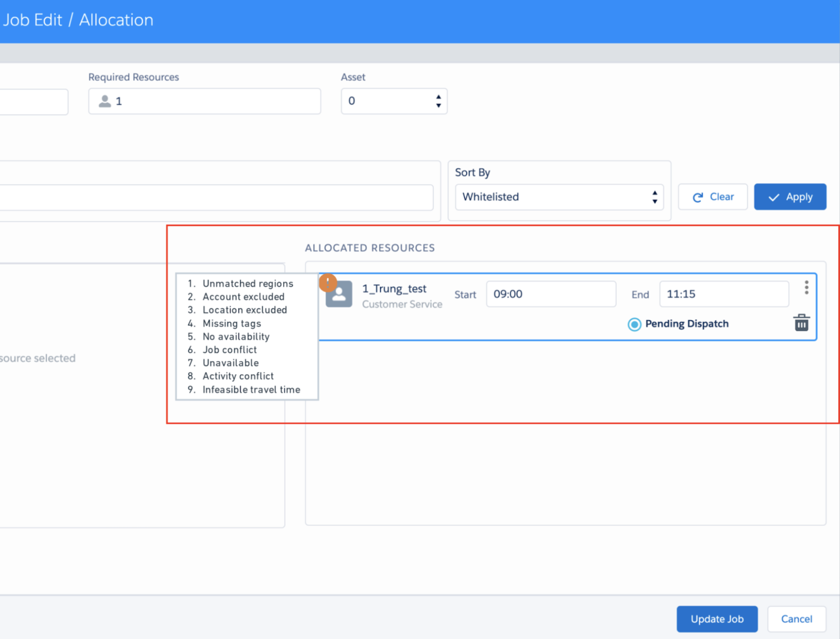Screen dimensions: 840x639
Task: Click the Customer Service label
Action: [402, 304]
